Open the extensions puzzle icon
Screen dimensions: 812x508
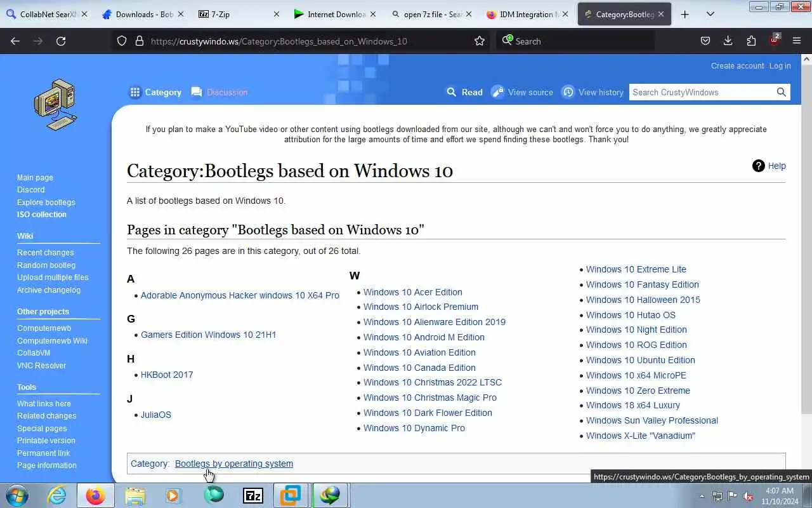click(751, 41)
